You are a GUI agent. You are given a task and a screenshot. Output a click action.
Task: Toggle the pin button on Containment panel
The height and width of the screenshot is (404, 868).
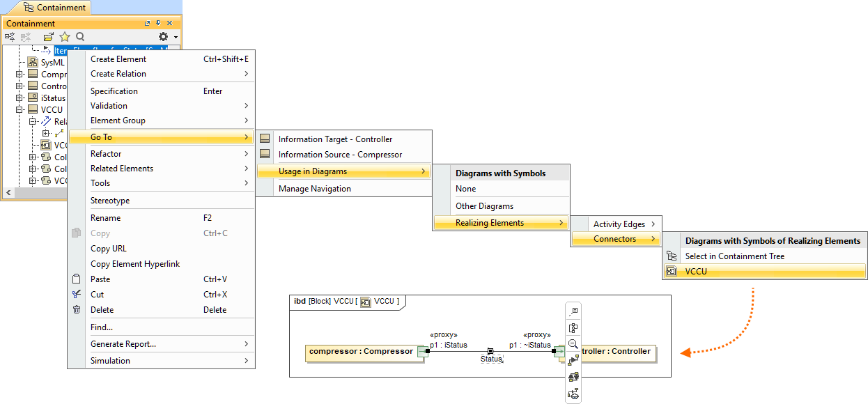pos(158,24)
